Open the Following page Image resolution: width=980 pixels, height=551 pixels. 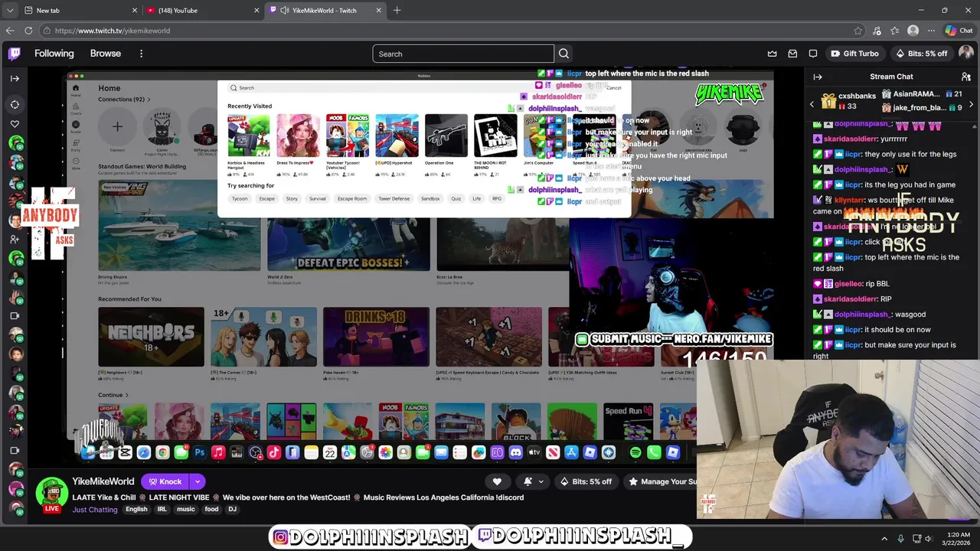point(54,54)
